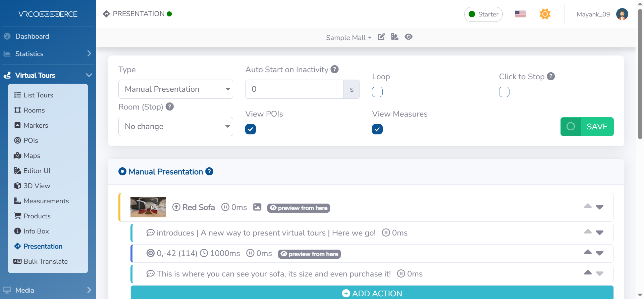Click the US flag language icon
Screen dimensions: 644x299
click(520, 14)
